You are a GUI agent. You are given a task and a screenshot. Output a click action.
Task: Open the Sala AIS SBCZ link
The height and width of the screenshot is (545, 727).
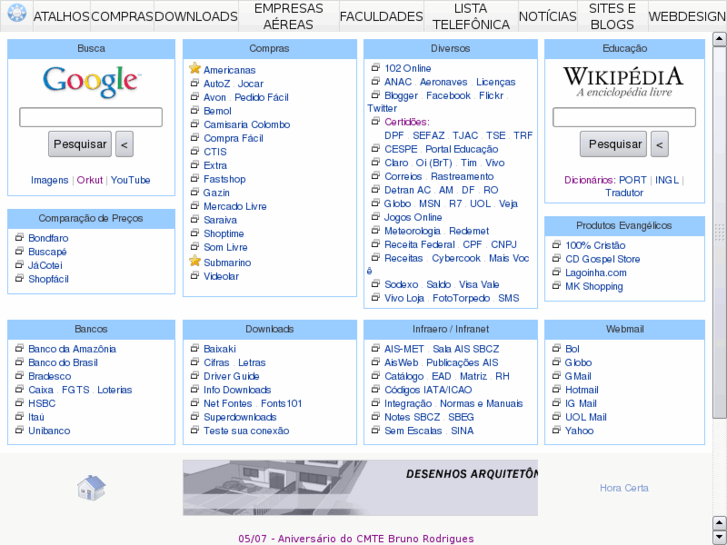tap(466, 349)
